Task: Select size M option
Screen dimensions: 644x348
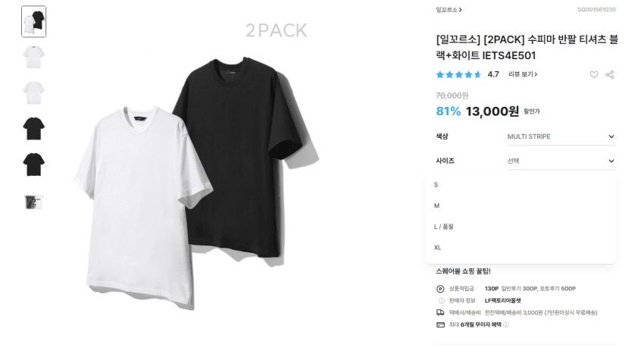Action: 521,205
